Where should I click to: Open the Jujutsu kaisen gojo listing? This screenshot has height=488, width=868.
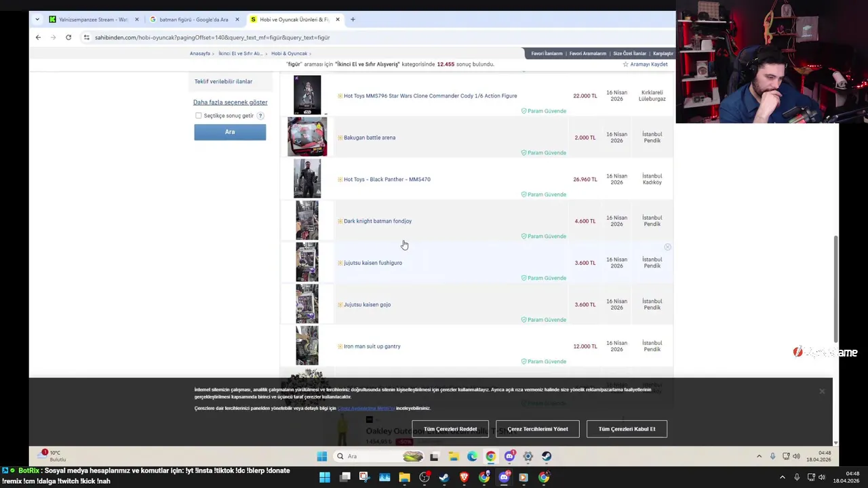(367, 305)
